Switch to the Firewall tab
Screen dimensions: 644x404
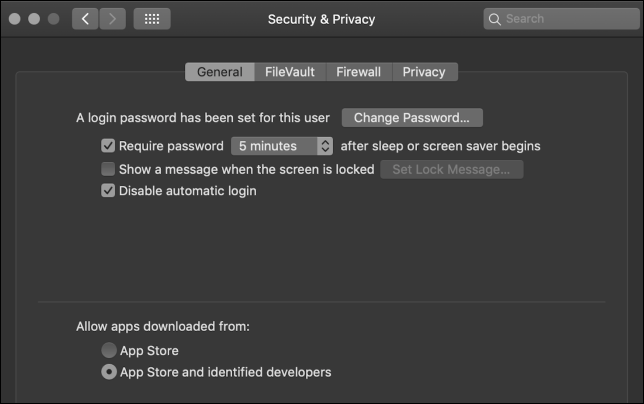pyautogui.click(x=358, y=72)
